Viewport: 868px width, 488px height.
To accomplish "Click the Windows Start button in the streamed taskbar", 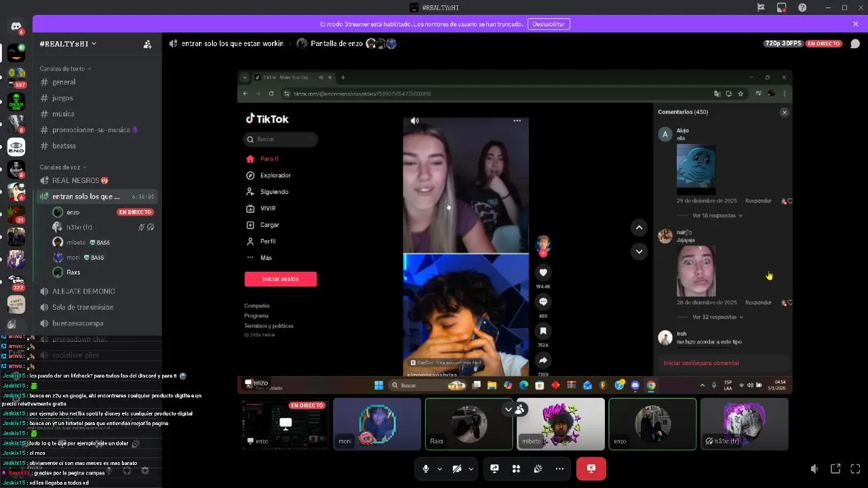I will click(x=378, y=386).
